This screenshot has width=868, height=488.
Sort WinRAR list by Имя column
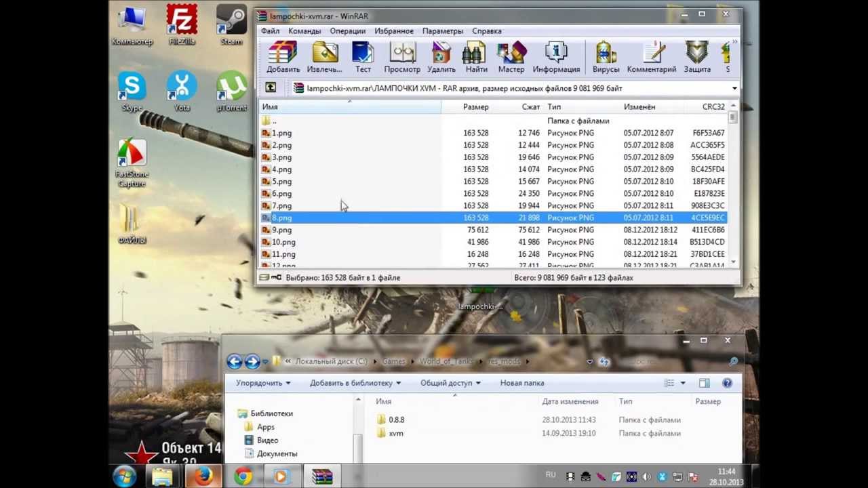tap(351, 107)
